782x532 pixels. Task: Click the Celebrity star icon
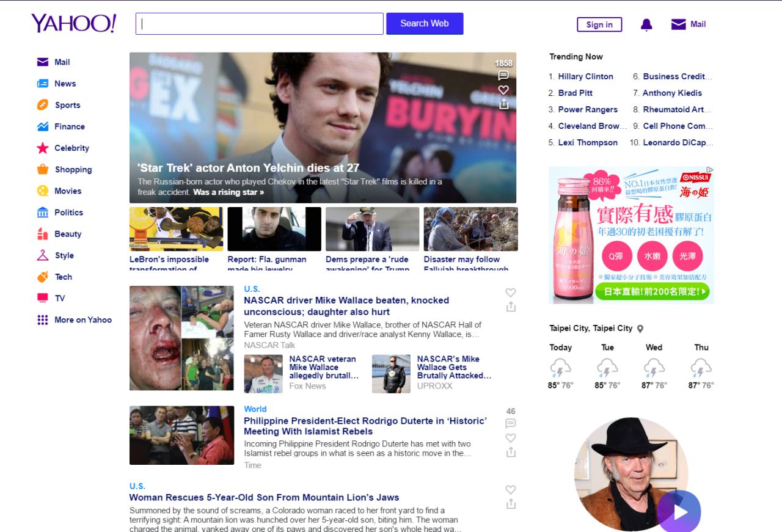[43, 148]
